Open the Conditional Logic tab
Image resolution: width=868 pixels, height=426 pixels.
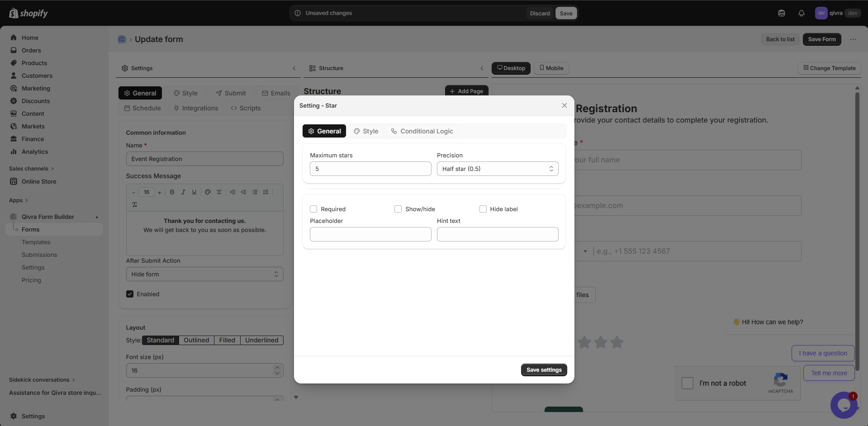coord(422,131)
